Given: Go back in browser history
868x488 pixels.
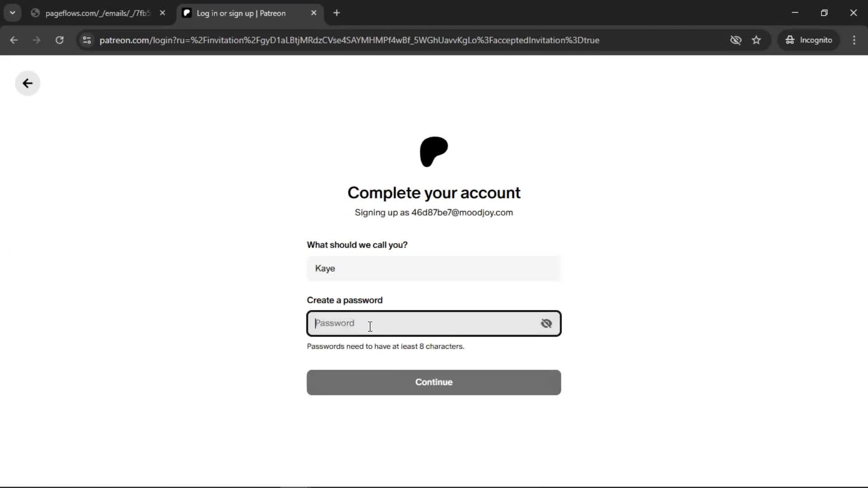Looking at the screenshot, I should coord(14,40).
